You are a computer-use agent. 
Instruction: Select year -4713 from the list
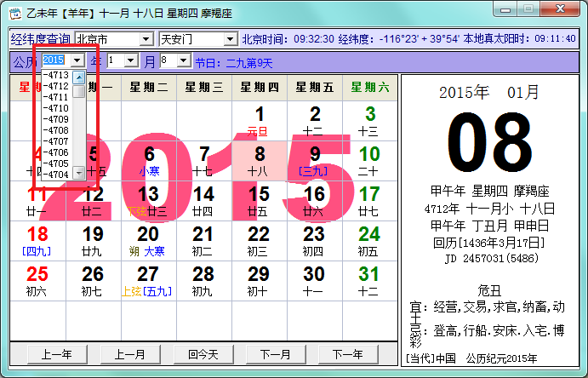56,75
